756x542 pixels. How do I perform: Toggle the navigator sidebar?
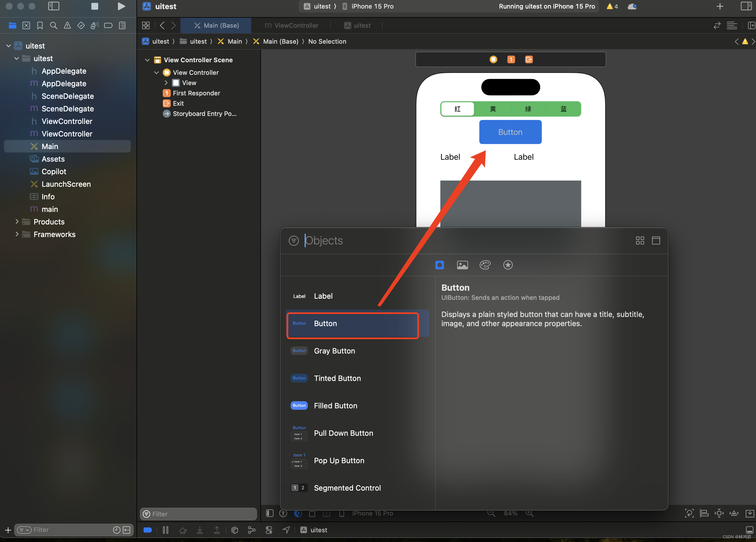tap(54, 6)
